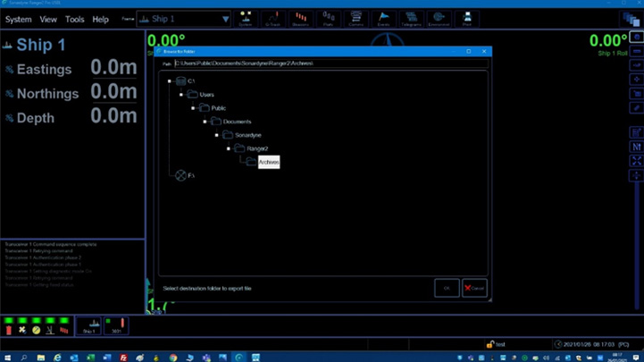The width and height of the screenshot is (644, 362).
Task: Click the yellow compass status icon
Action: pos(36,330)
